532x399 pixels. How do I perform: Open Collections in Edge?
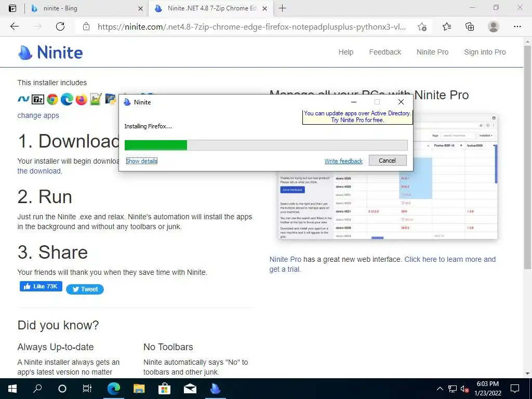coord(470,26)
